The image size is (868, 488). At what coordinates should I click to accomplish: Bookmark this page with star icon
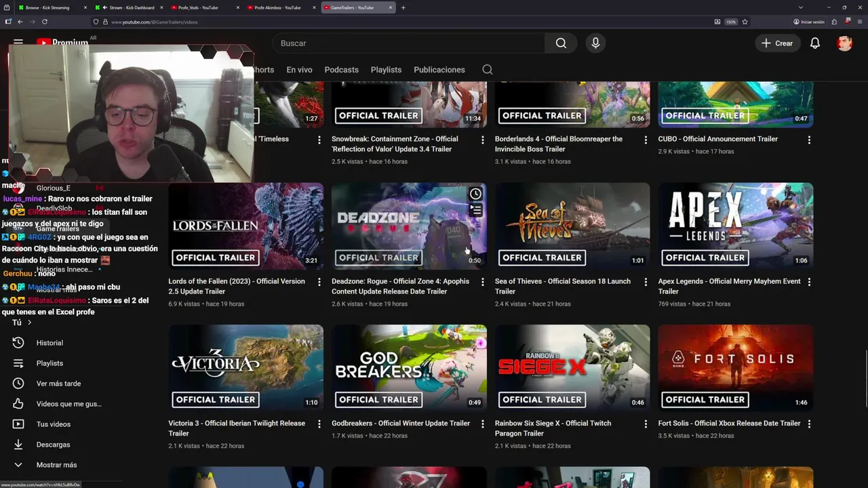pos(745,22)
